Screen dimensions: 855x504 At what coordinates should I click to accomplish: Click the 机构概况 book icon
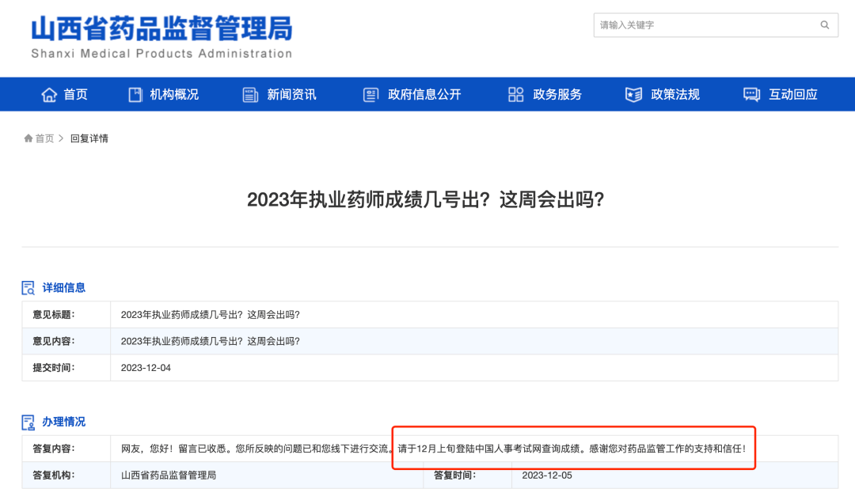pyautogui.click(x=135, y=95)
